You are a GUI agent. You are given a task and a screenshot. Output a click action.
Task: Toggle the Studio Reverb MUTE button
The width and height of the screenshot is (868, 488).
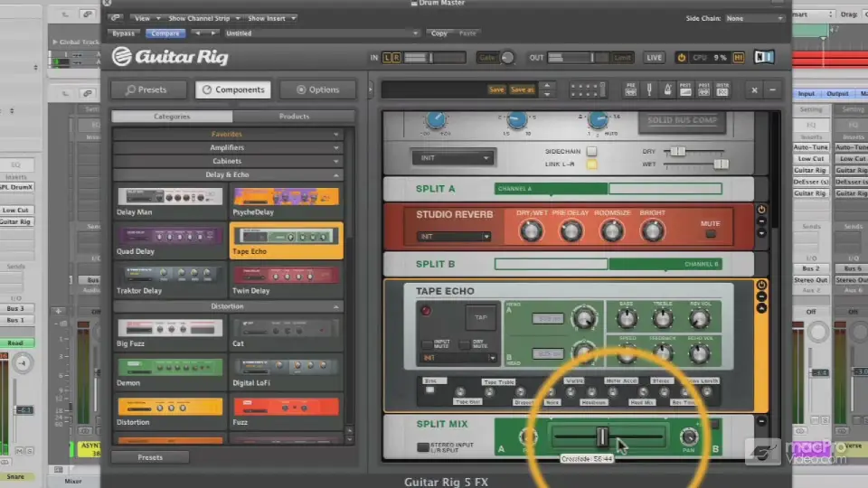click(x=711, y=234)
